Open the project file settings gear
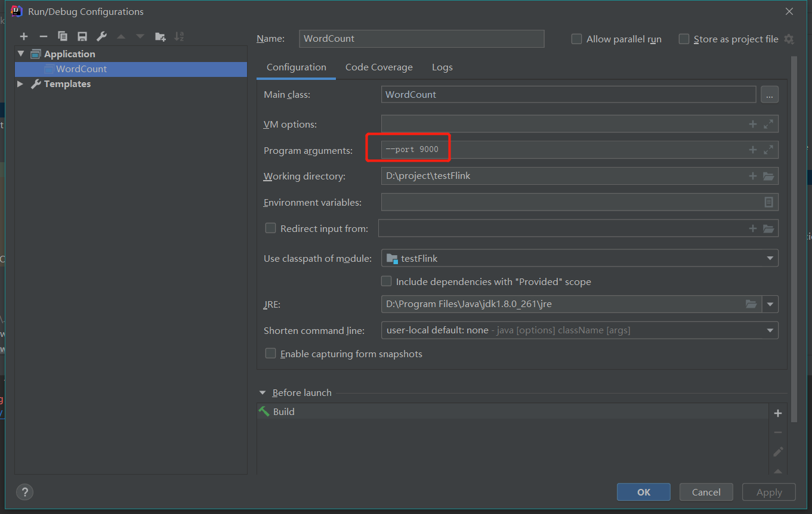The width and height of the screenshot is (812, 514). click(789, 39)
